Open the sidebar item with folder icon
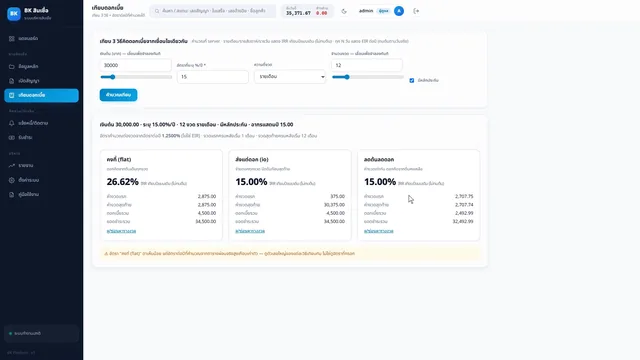The image size is (640, 360). [x=41, y=66]
